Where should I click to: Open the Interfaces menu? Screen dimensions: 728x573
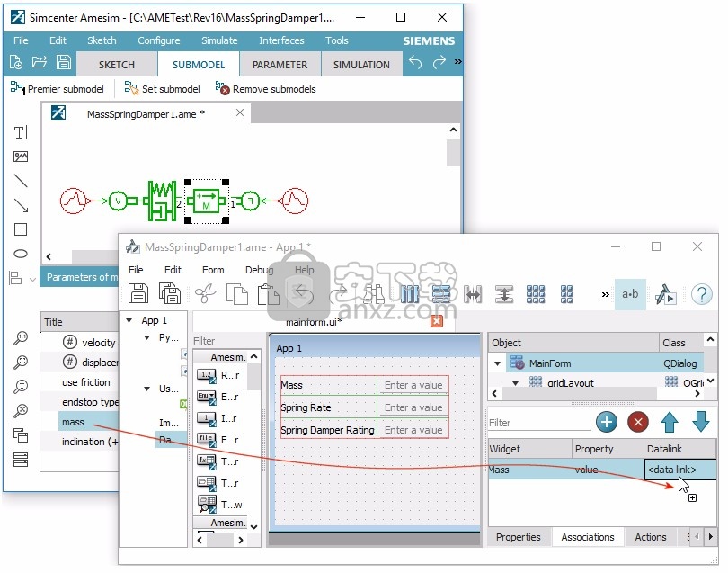pyautogui.click(x=281, y=40)
